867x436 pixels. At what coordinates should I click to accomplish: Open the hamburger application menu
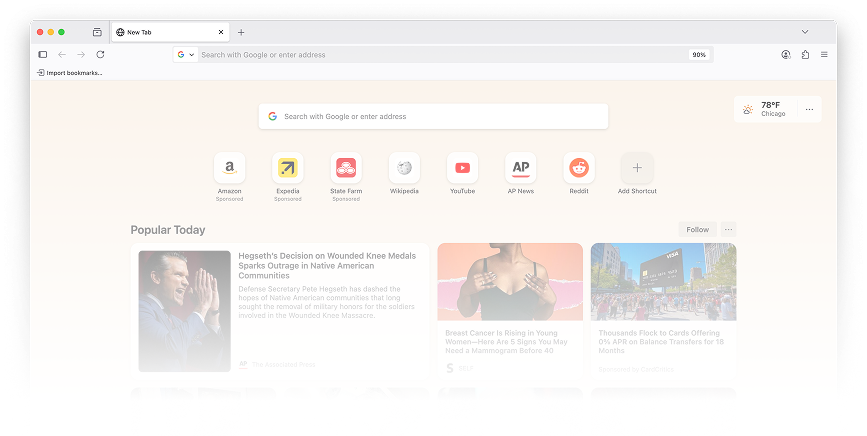pyautogui.click(x=824, y=55)
